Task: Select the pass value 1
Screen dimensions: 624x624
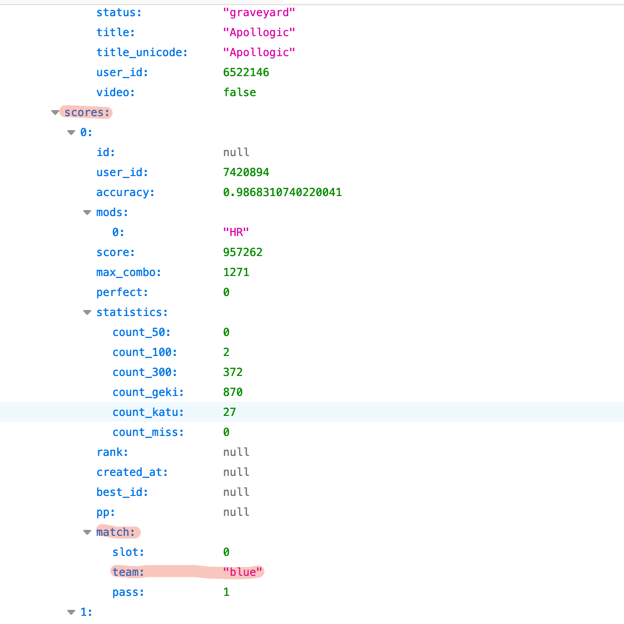Action: click(226, 593)
